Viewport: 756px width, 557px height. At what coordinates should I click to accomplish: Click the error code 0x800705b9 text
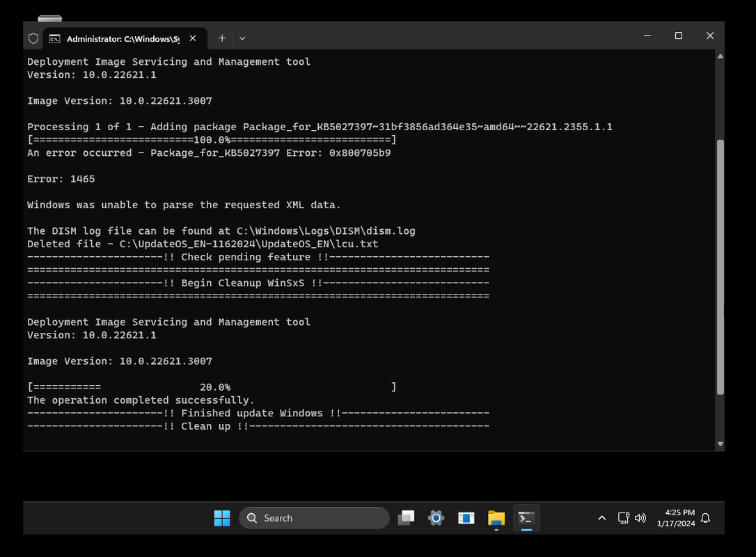click(360, 153)
